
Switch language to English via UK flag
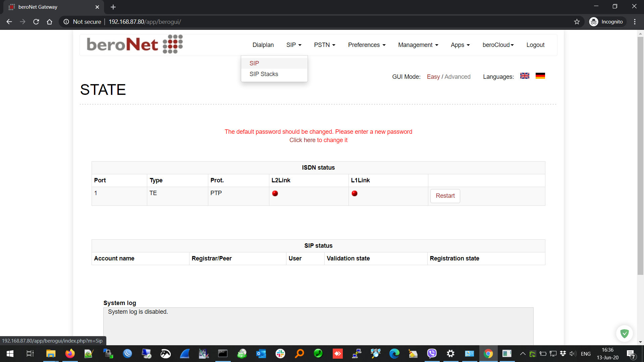[525, 76]
